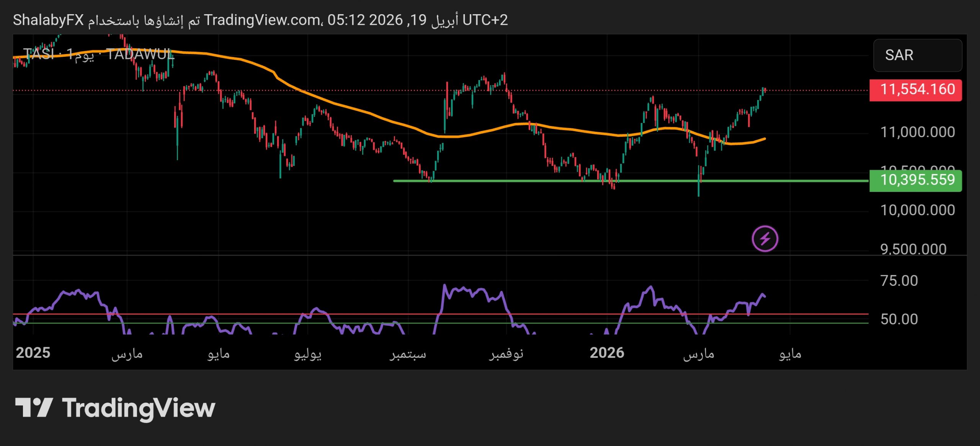The width and height of the screenshot is (980, 446).
Task: Click the 50.00 RSI axis label
Action: tap(899, 319)
